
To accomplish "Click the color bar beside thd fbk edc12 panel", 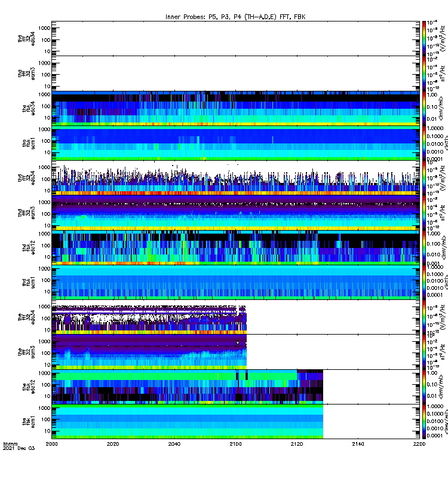I will point(424,247).
